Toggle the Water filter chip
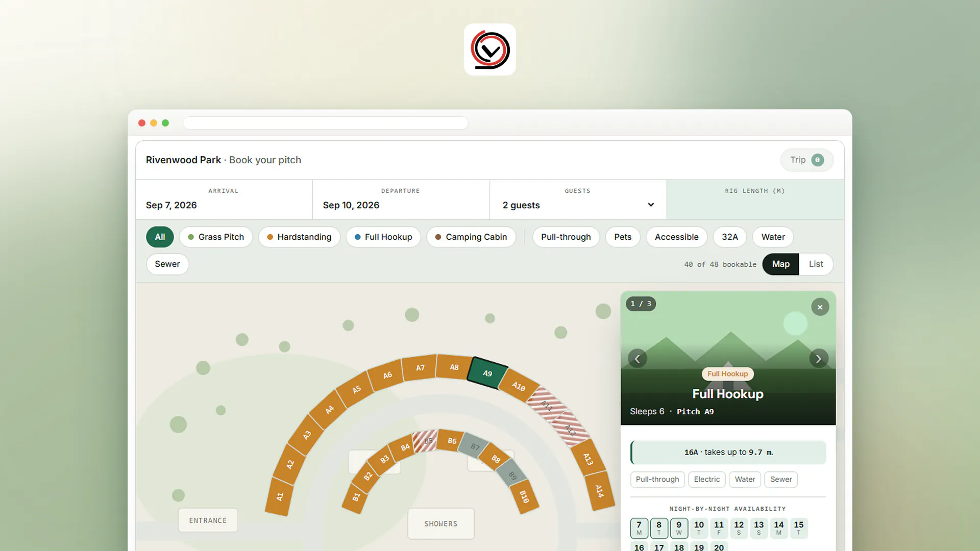Screen dimensions: 980x551 pos(773,237)
